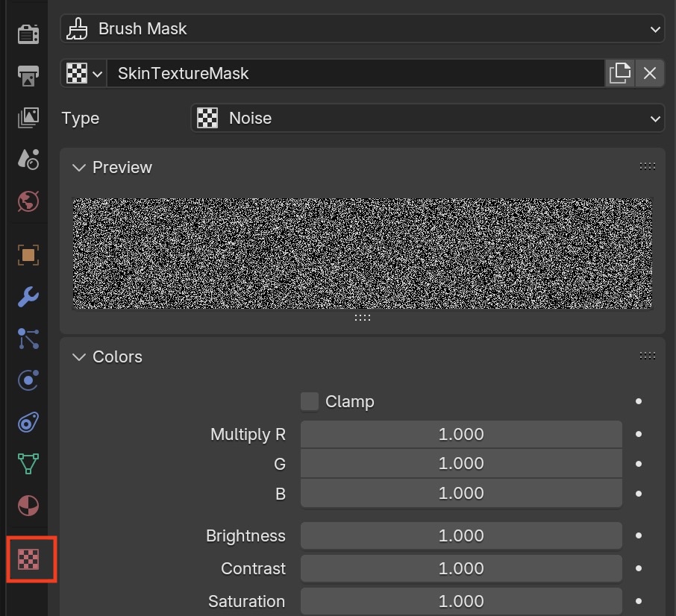Duplicate the SkinTextureMask texture datablock
The width and height of the screenshot is (676, 616).
point(619,73)
